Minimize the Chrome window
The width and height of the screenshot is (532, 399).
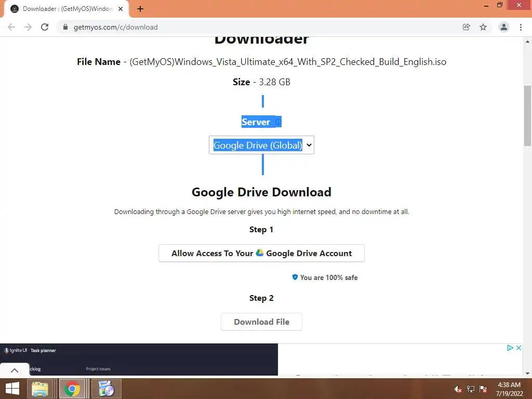pyautogui.click(x=486, y=6)
